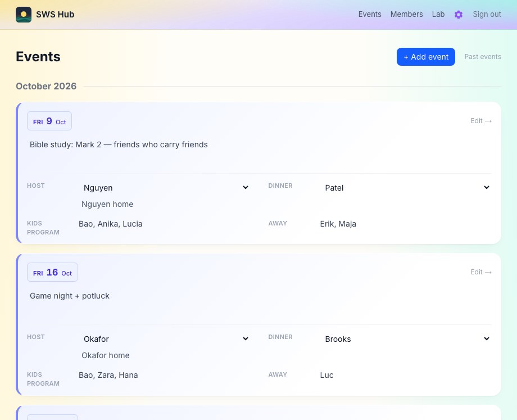517x420 pixels.
Task: Go to the Members page
Action: tap(406, 14)
